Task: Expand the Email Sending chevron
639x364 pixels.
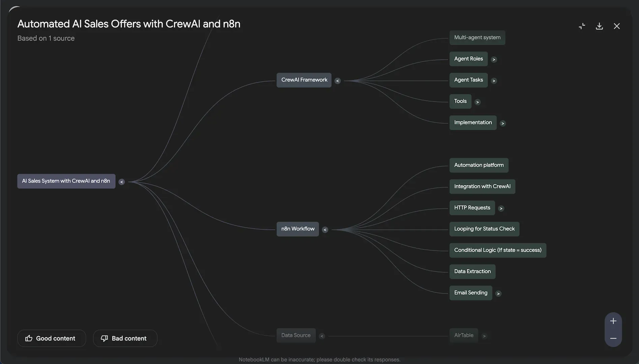Action: click(498, 294)
